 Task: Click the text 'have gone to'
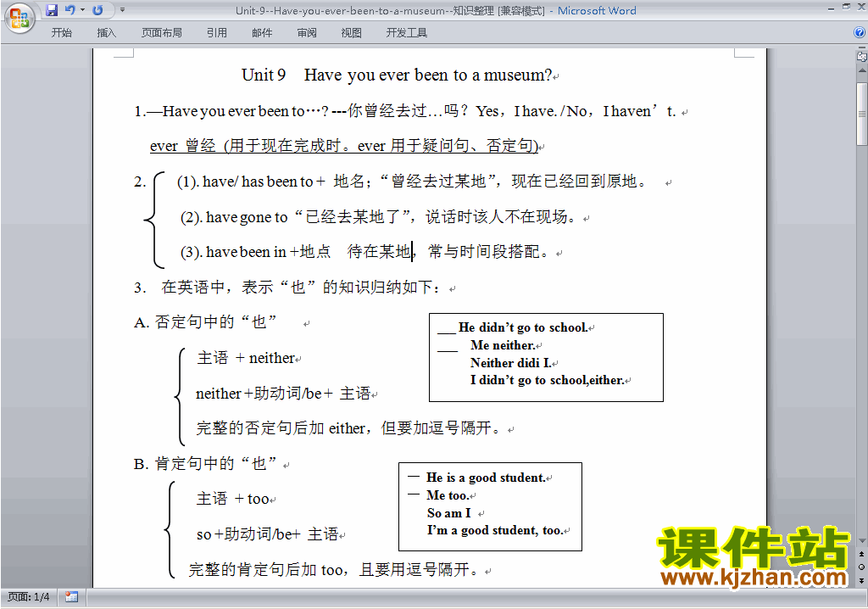[x=247, y=217]
